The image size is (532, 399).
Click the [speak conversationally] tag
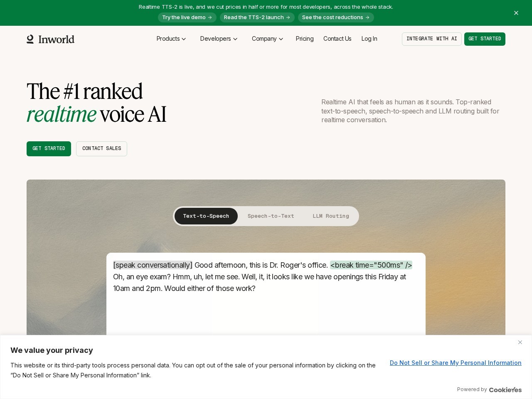tap(153, 265)
